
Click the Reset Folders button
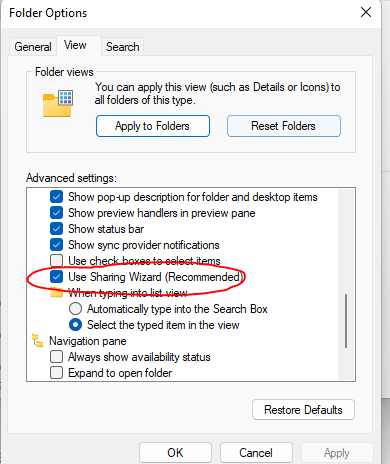click(x=284, y=126)
